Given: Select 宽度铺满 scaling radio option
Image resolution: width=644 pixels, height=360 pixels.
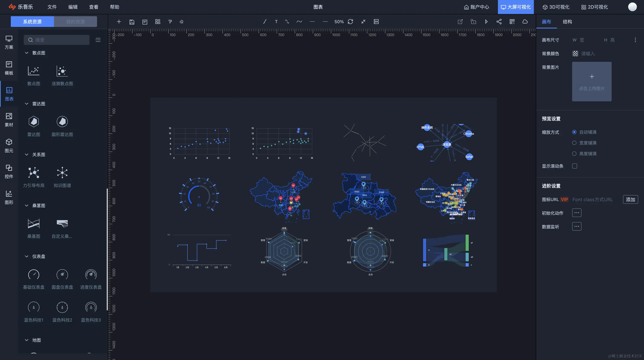Looking at the screenshot, I should (574, 143).
